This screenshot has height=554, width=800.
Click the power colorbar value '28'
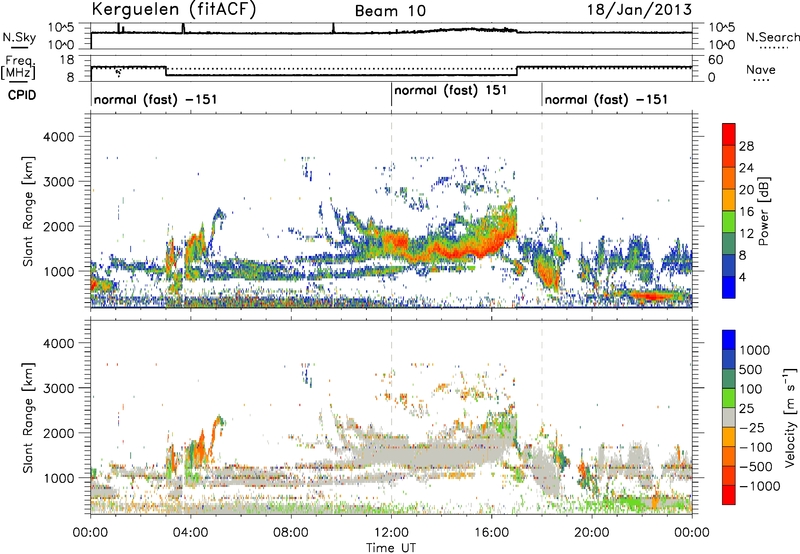coord(746,146)
